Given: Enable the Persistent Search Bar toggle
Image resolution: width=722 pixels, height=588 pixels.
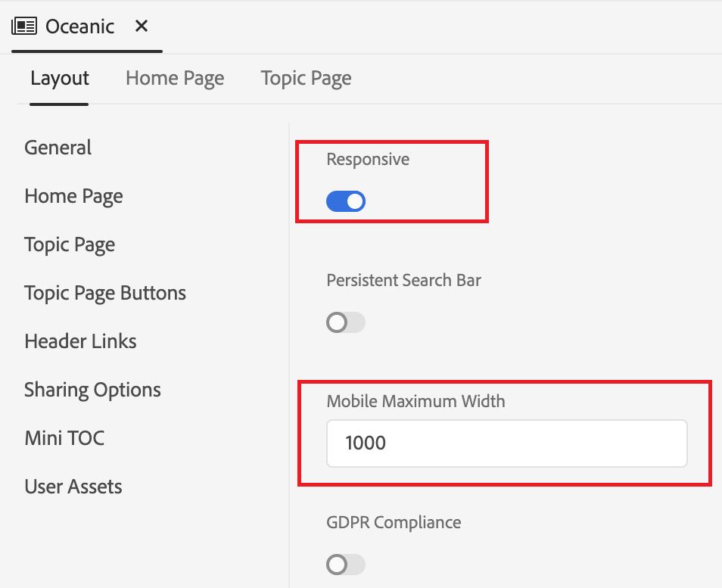Looking at the screenshot, I should pos(346,323).
